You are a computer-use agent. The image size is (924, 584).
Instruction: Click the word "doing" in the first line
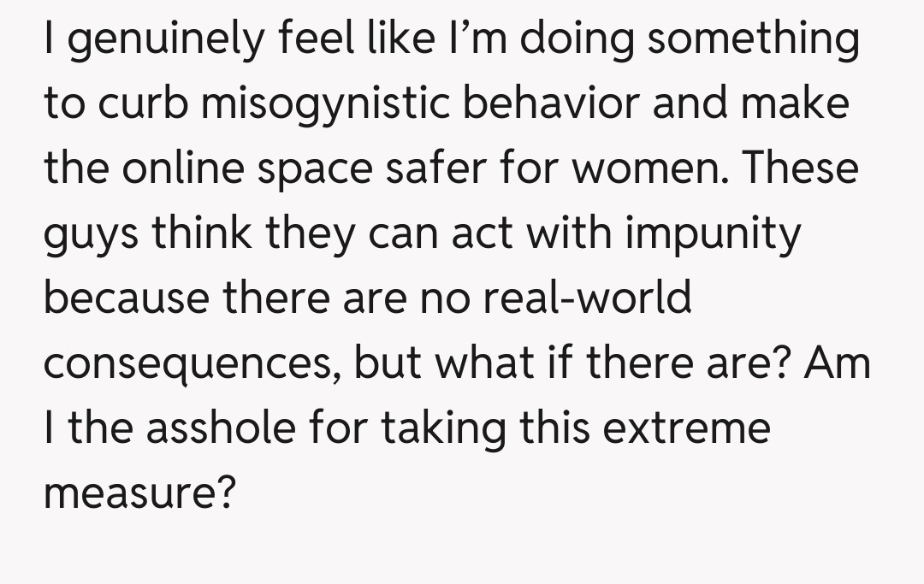pyautogui.click(x=578, y=41)
